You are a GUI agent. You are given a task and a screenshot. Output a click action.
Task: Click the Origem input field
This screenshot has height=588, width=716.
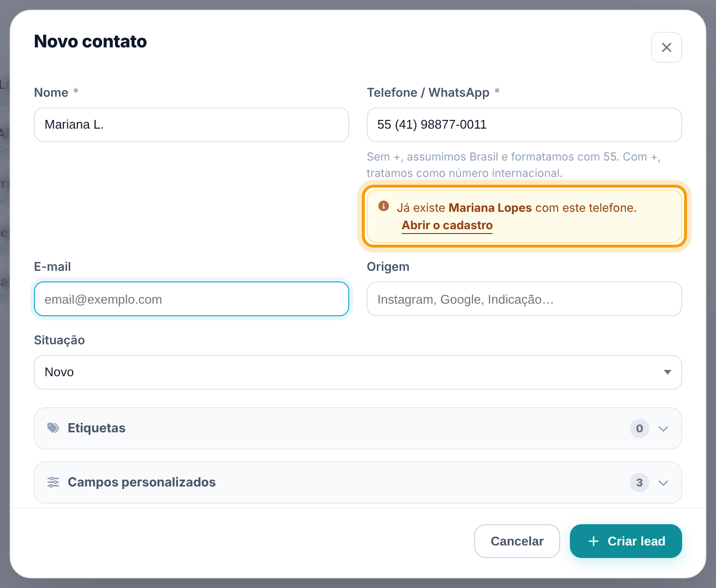[524, 299]
